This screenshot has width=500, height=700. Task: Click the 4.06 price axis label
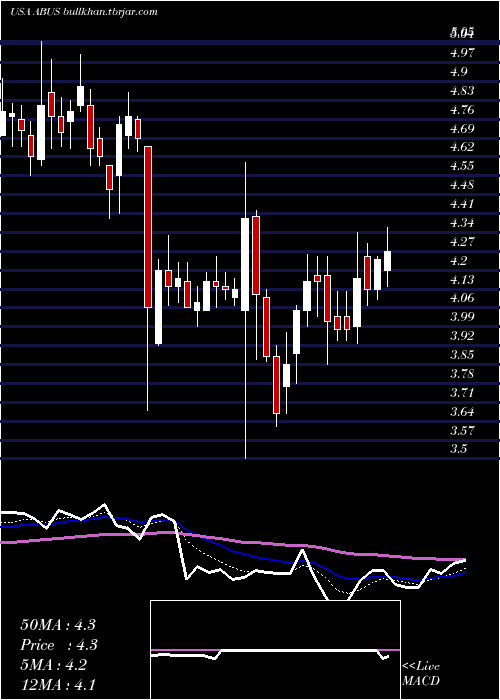(462, 298)
